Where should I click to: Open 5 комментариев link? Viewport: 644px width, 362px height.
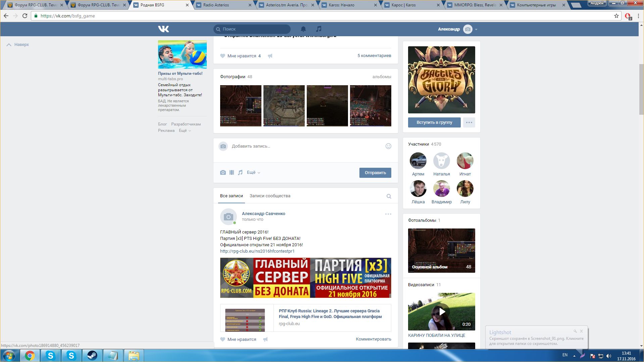point(374,56)
